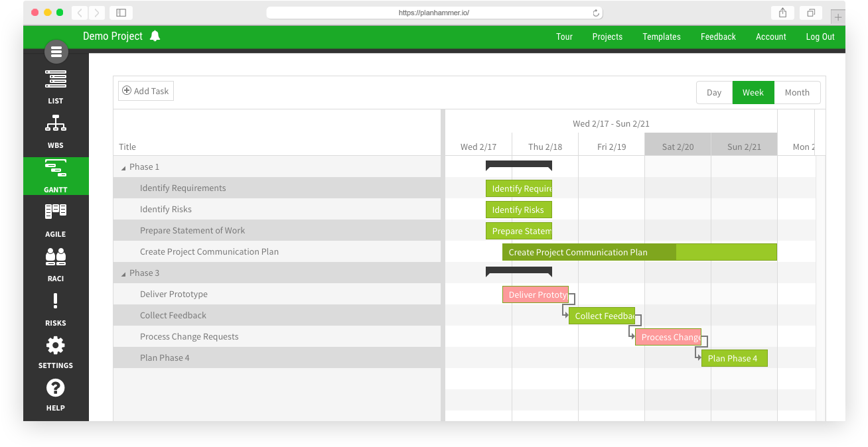The image size is (868, 447).
Task: Select the Prepare Statement of Work row
Action: [x=277, y=230]
